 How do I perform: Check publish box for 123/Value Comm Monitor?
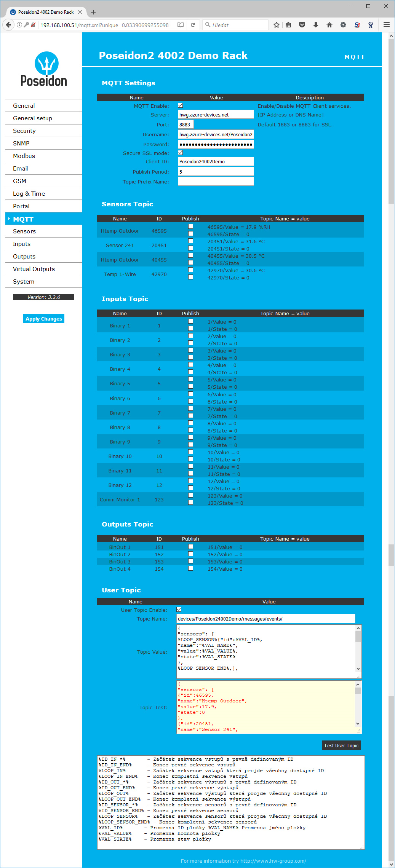click(x=190, y=495)
